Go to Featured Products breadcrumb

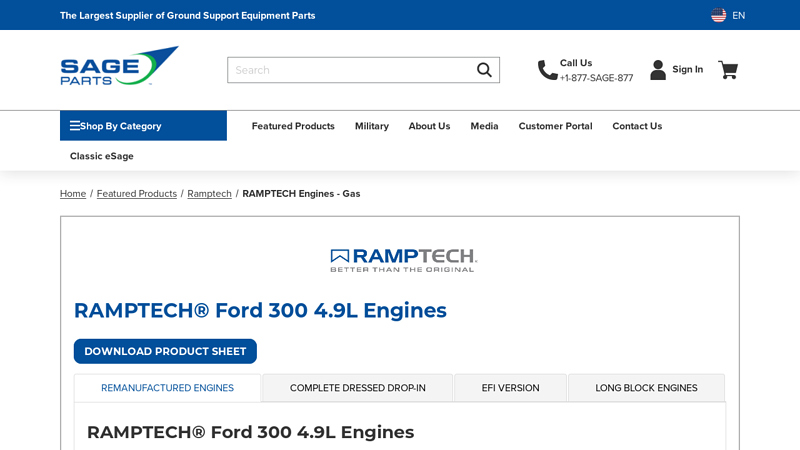[x=137, y=193]
